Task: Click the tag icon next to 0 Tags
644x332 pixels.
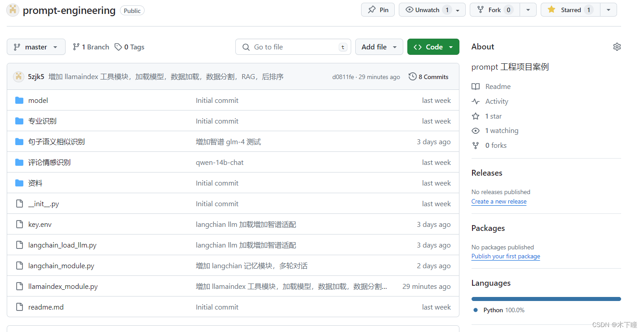Action: 118,47
